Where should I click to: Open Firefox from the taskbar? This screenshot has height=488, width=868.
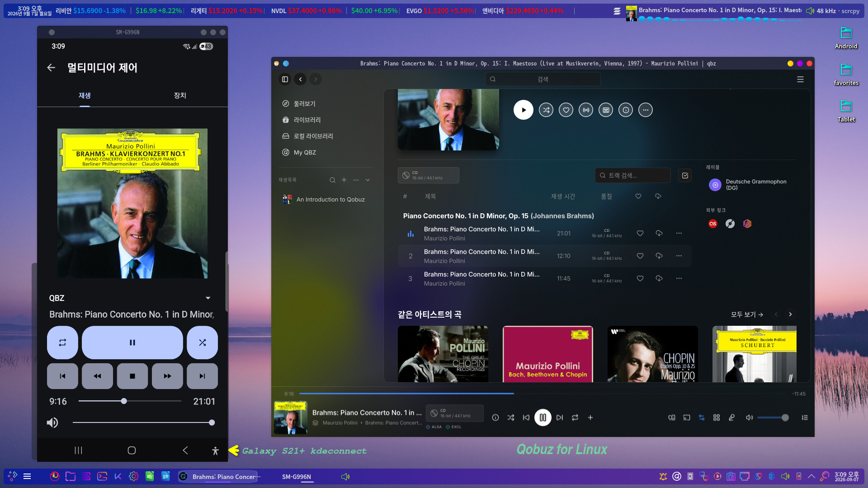(55, 476)
